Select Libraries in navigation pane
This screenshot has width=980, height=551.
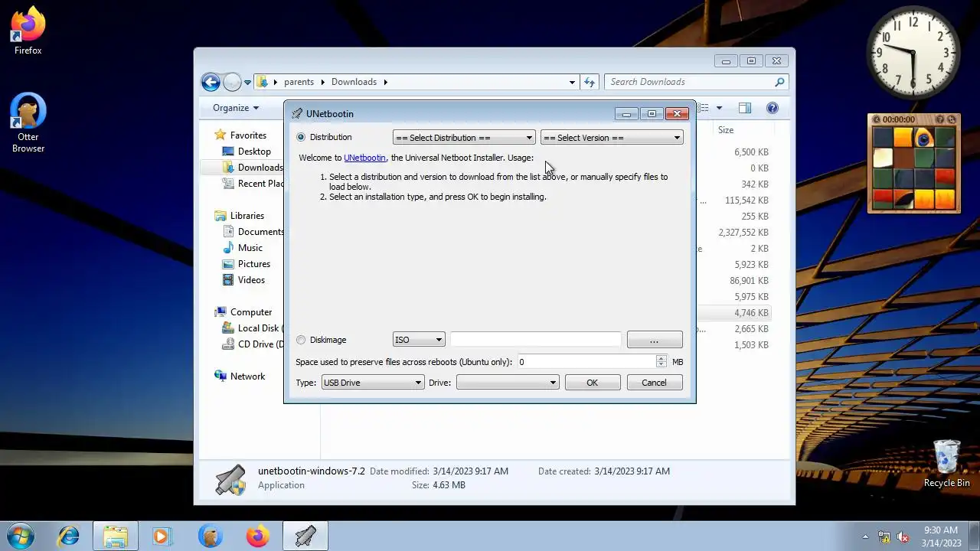247,216
